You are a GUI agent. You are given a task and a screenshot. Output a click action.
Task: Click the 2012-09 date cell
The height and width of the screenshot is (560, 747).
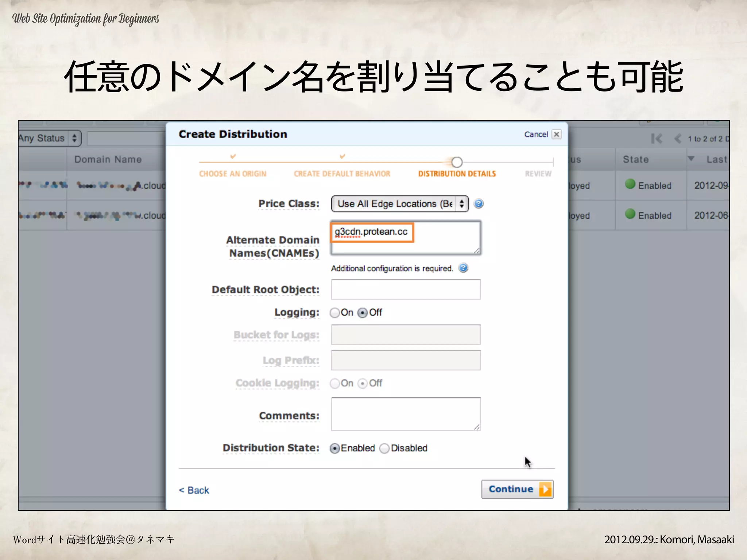tap(711, 186)
